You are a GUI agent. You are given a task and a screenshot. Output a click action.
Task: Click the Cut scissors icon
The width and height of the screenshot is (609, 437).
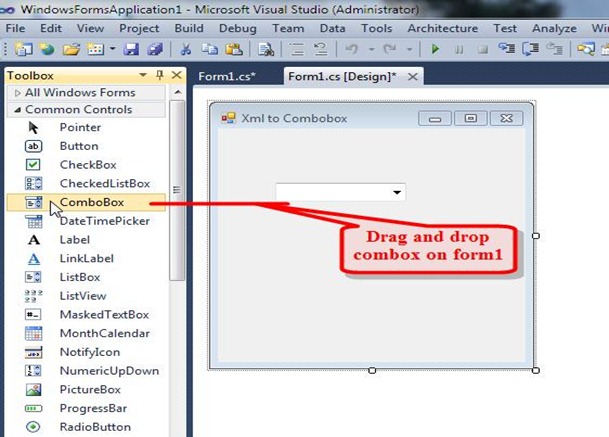click(186, 49)
